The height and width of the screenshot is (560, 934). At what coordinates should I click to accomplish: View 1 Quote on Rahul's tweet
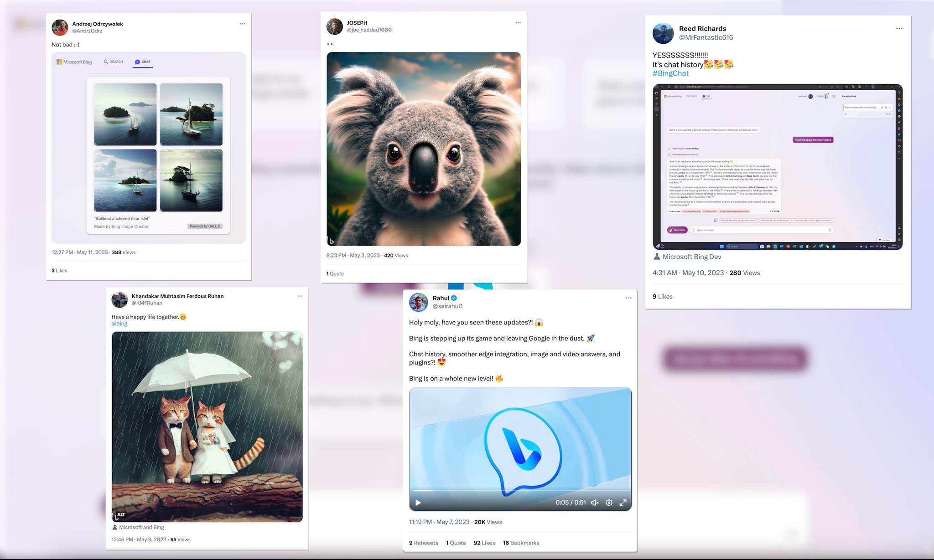click(456, 543)
